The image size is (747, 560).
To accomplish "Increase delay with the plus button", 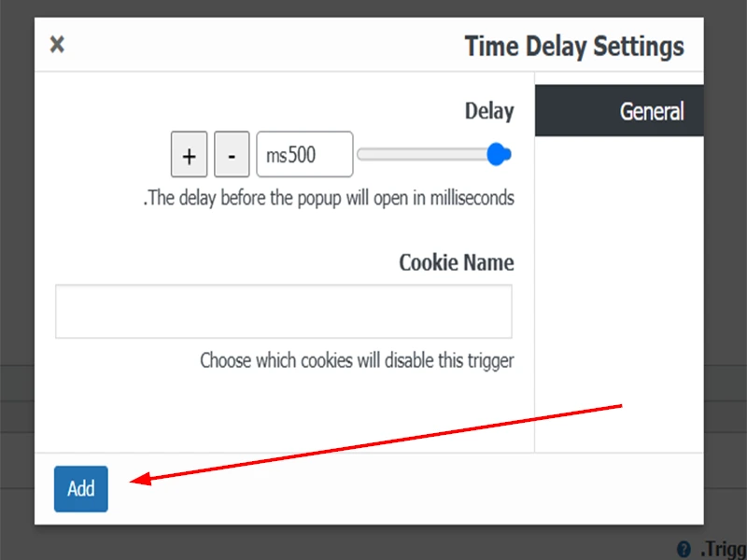I will click(189, 155).
